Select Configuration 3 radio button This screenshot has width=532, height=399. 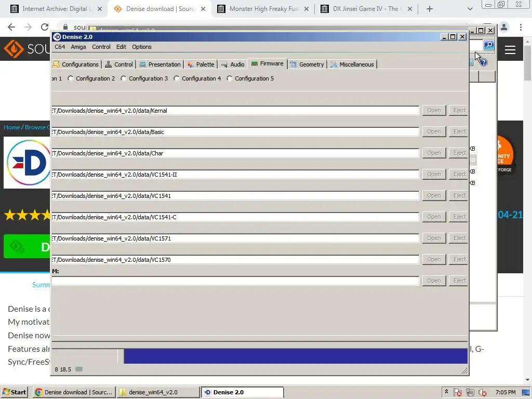pos(124,78)
